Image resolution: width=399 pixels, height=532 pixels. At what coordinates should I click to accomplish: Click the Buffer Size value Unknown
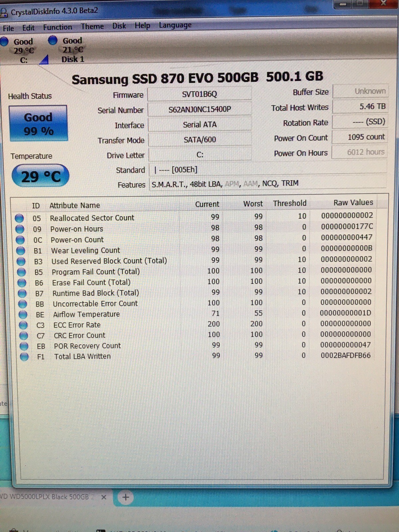361,91
